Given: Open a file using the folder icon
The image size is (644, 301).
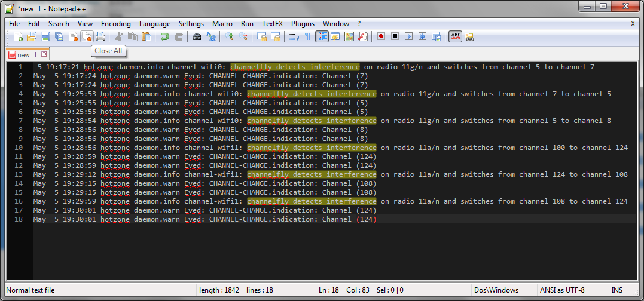Looking at the screenshot, I should click(x=32, y=37).
